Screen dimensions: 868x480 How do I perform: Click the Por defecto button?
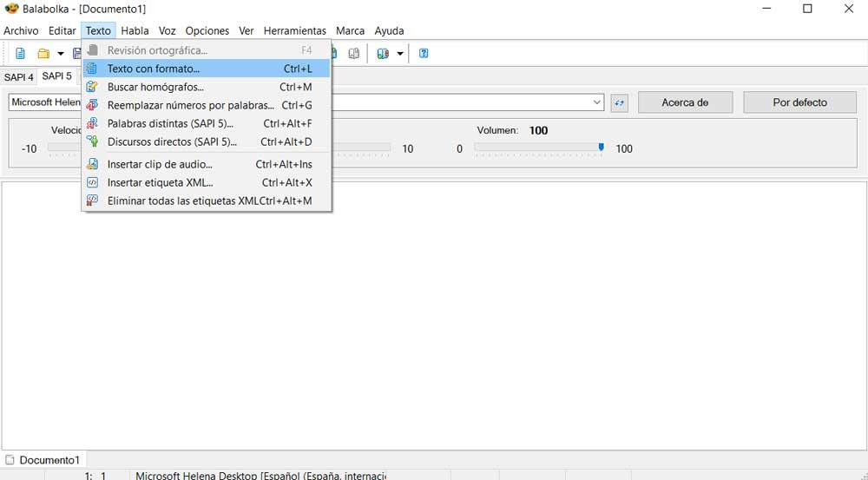[799, 102]
